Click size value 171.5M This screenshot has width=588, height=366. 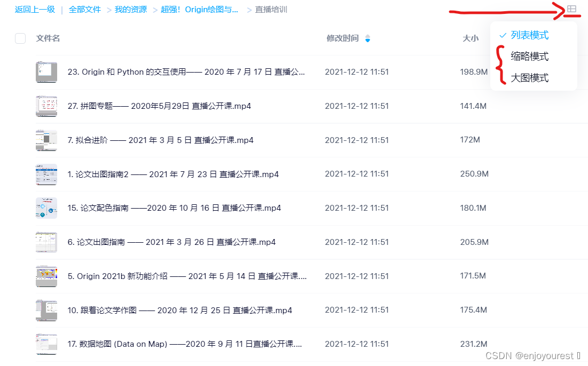473,276
